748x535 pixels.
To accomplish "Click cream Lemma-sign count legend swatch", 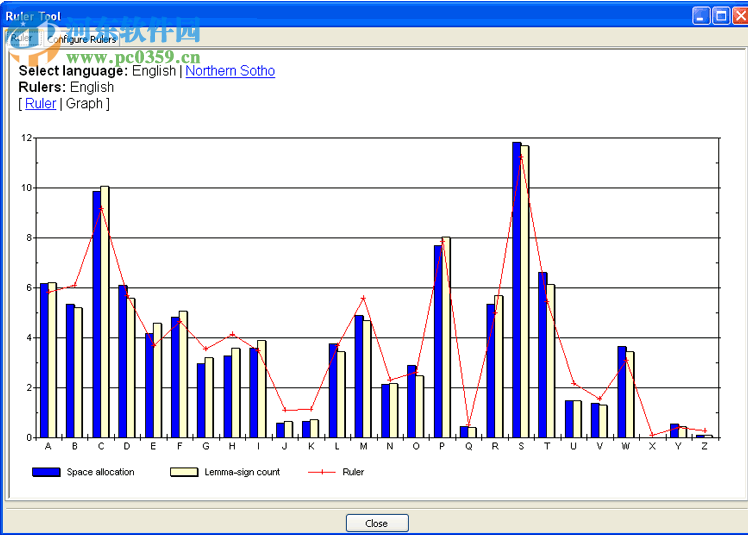I will coord(184,471).
